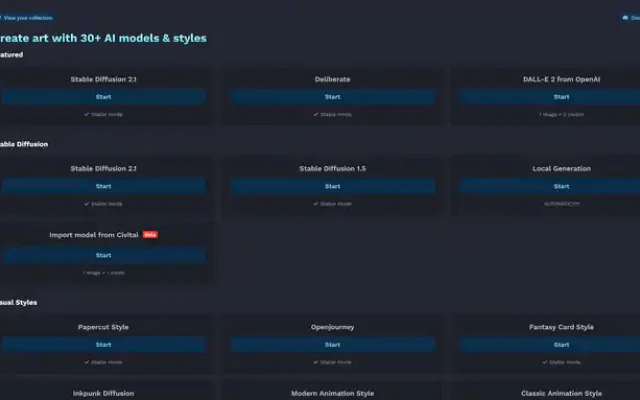Click the 'Visual Styles' section heading
This screenshot has height=400, width=640.
[x=18, y=302]
